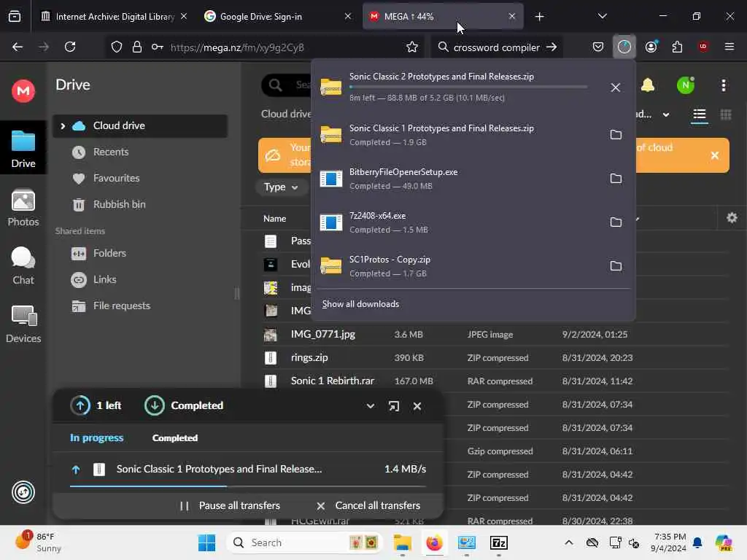Expand Cloud drive tree arrow
Viewport: 747px width, 560px height.
pyautogui.click(x=63, y=125)
